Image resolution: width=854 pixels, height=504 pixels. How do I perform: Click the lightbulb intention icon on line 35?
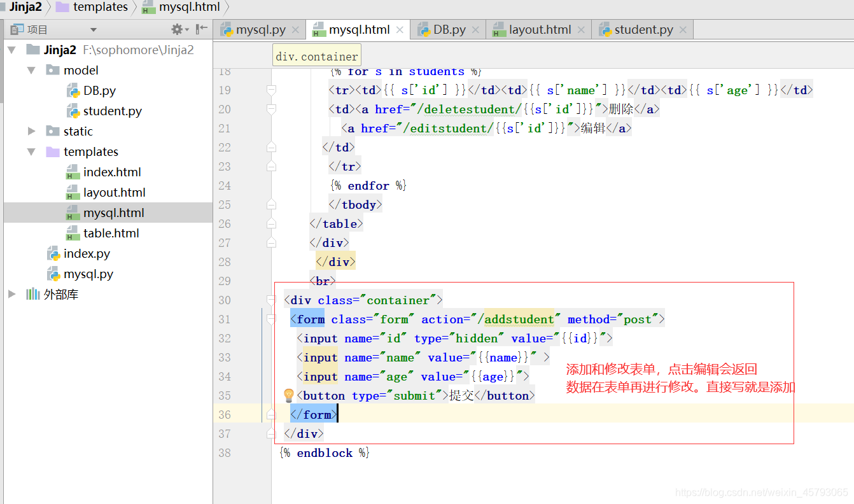289,395
